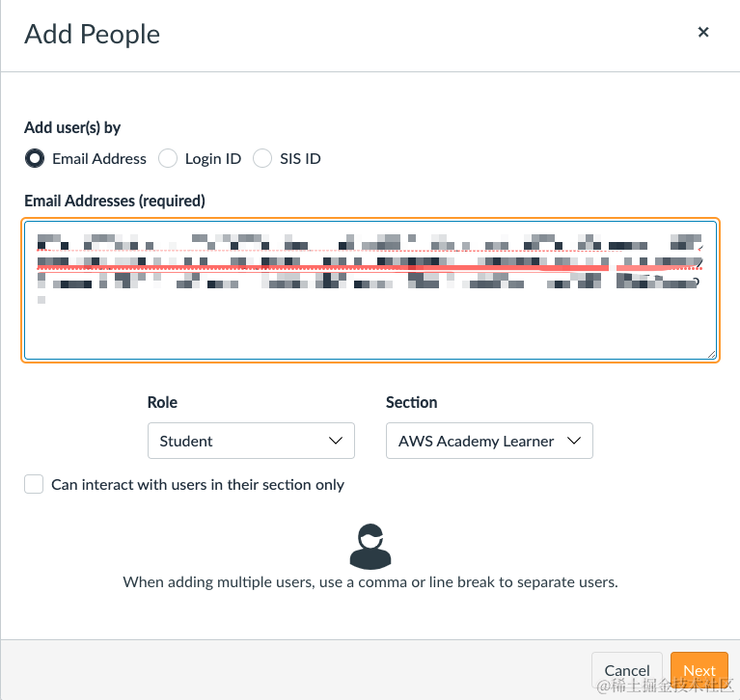The width and height of the screenshot is (740, 700).
Task: Choose the Login ID radio button
Action: tap(168, 158)
